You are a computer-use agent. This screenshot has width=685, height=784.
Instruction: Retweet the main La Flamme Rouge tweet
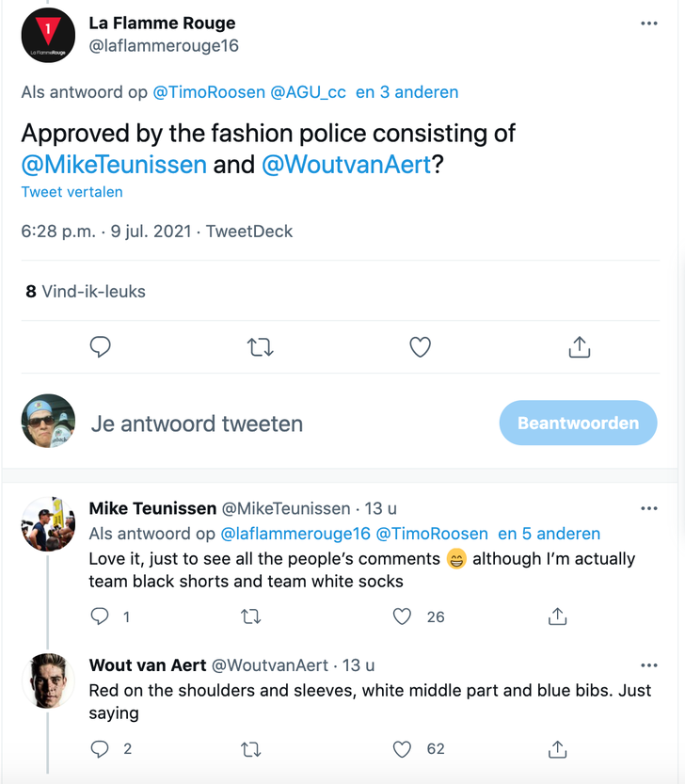tap(260, 347)
